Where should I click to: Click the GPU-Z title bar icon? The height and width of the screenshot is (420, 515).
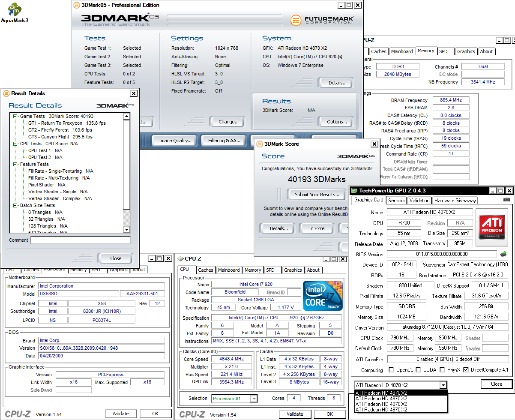point(354,191)
